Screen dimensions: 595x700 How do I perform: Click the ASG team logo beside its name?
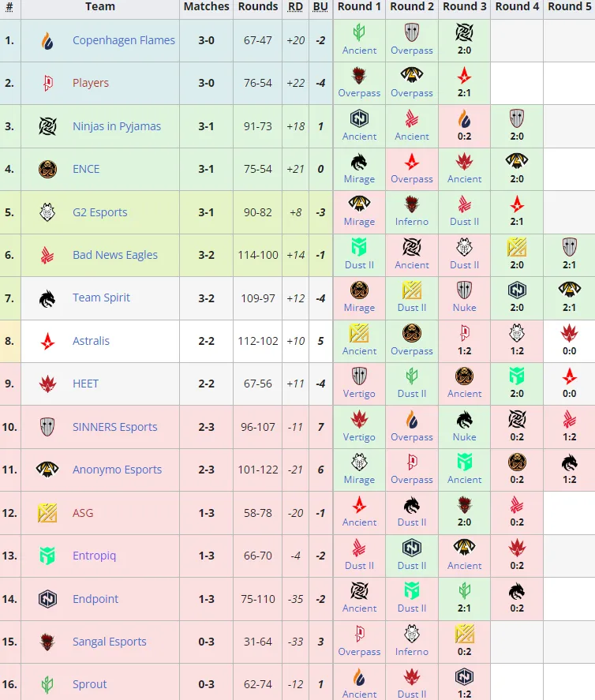pyautogui.click(x=47, y=513)
